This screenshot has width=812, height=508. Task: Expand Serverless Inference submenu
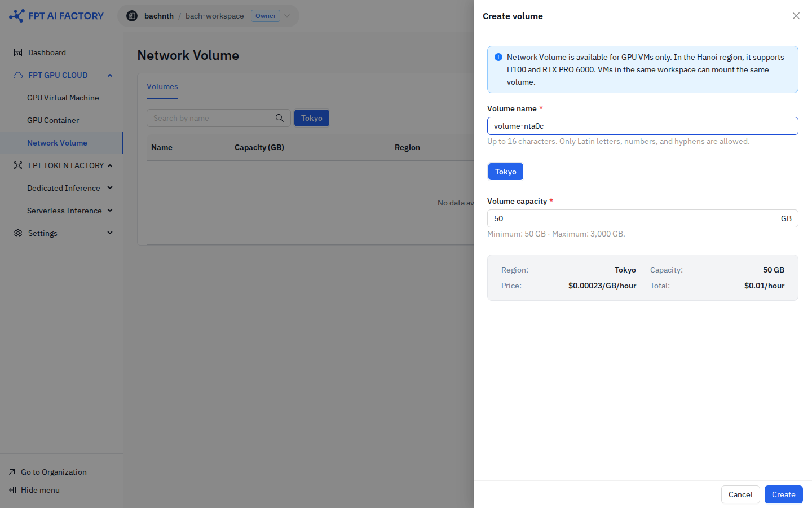pos(110,211)
